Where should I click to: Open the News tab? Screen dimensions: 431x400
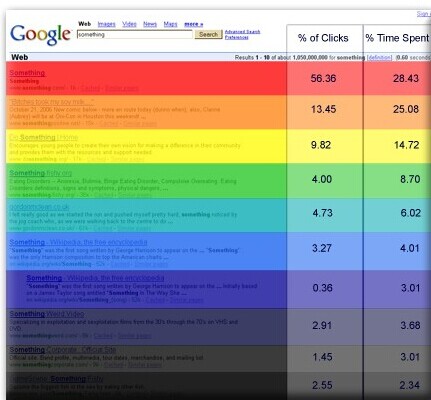150,24
